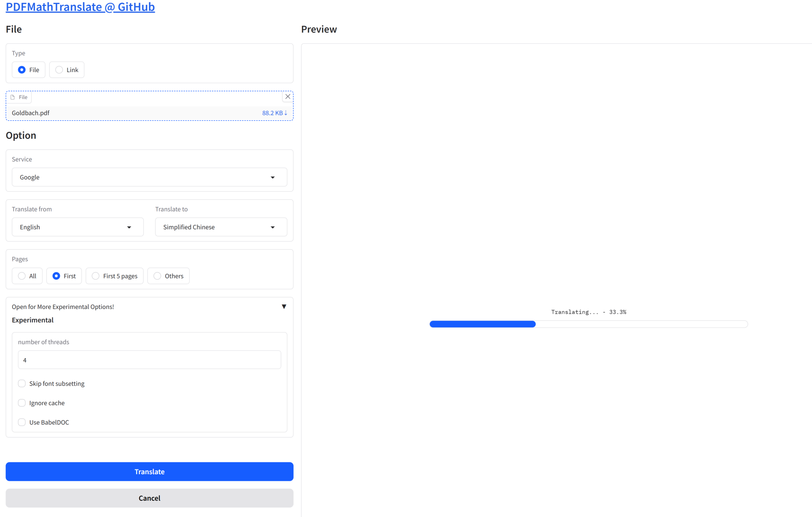Remove the uploaded Goldbach.pdf file
812x517 pixels.
point(288,97)
